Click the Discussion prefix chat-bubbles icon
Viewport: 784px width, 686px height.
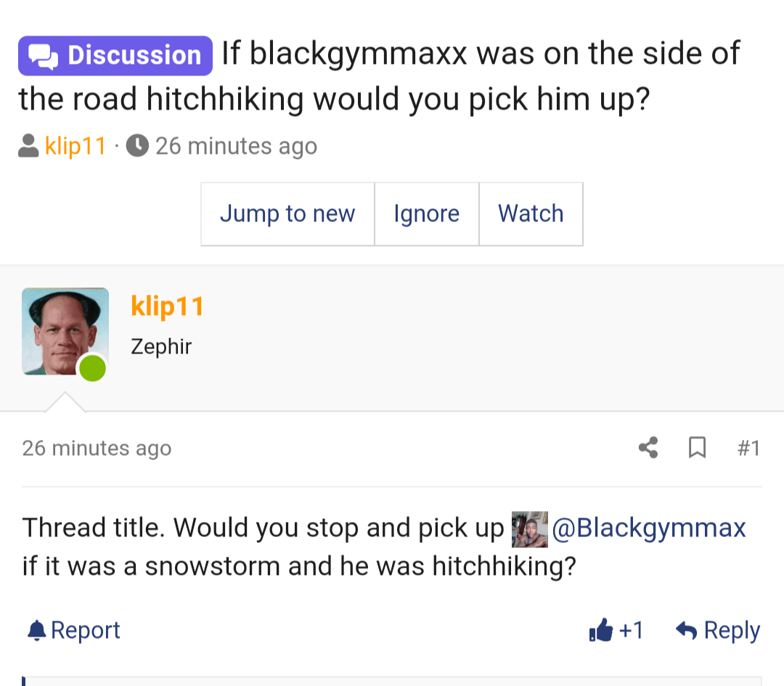point(43,56)
